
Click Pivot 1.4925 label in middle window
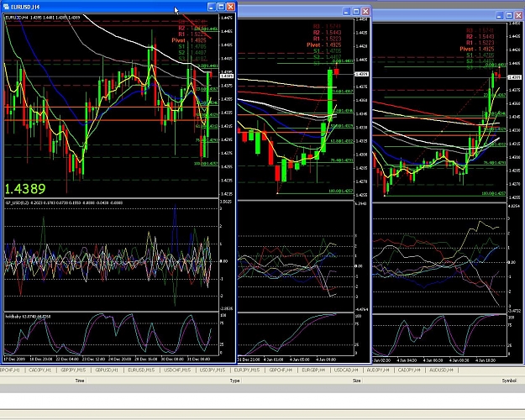click(x=323, y=45)
